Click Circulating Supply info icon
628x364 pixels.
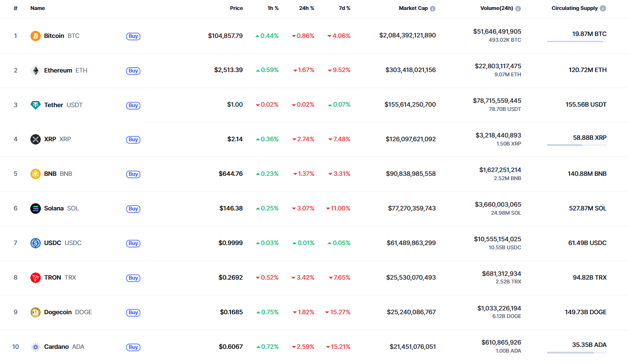[x=603, y=9]
